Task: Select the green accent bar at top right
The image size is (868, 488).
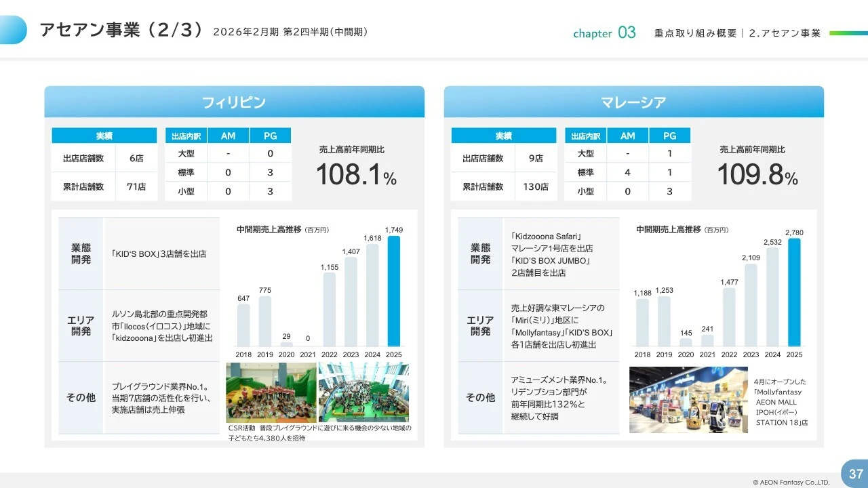Action: (849, 32)
